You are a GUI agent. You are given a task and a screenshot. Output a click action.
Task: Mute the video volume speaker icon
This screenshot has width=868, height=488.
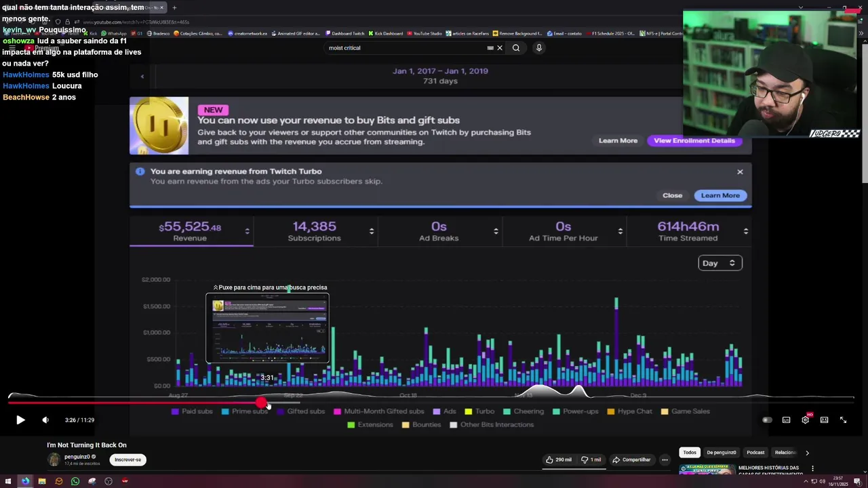pyautogui.click(x=45, y=420)
